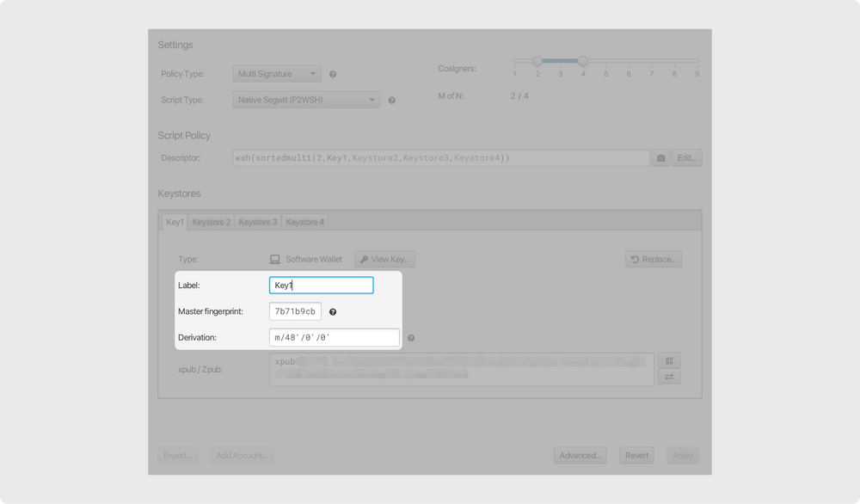The width and height of the screenshot is (860, 504).
Task: Click inside the Label text field
Action: pos(321,285)
